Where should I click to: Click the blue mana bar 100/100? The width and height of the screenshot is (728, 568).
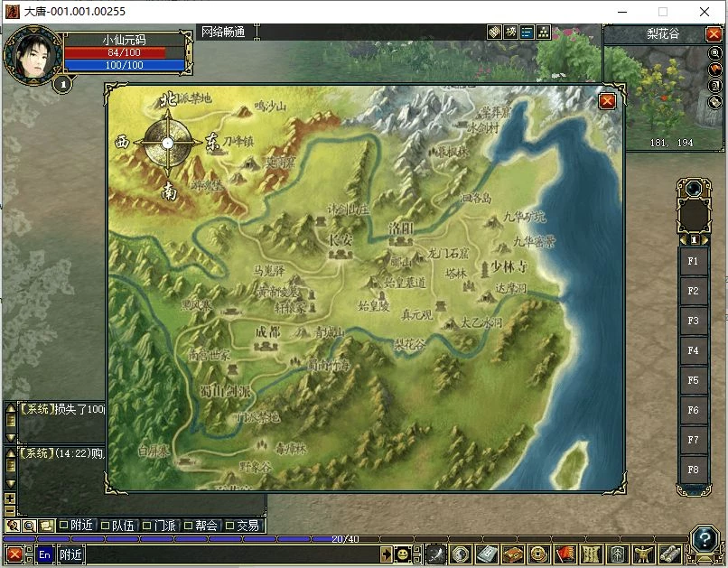click(x=124, y=65)
